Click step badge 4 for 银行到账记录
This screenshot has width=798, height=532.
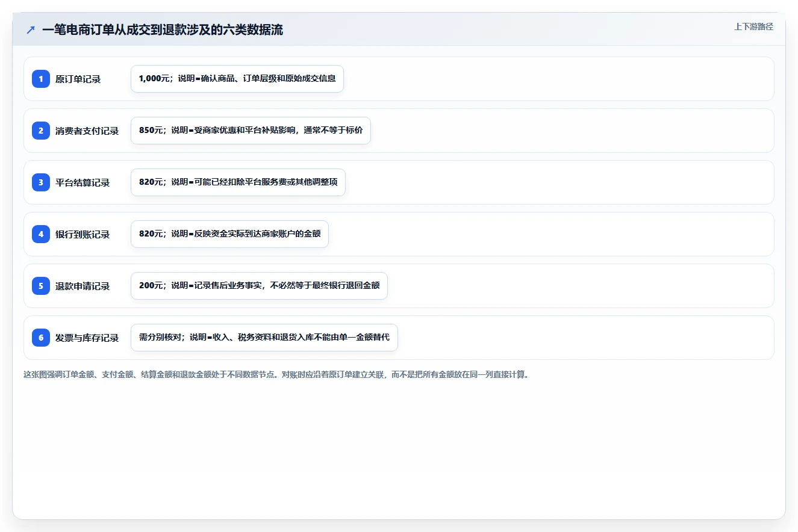pyautogui.click(x=41, y=234)
